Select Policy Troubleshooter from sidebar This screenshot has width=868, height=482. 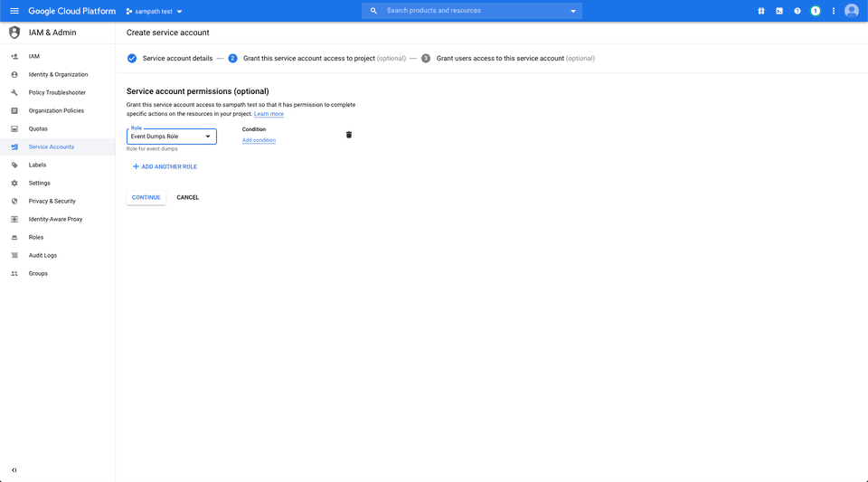pyautogui.click(x=57, y=92)
